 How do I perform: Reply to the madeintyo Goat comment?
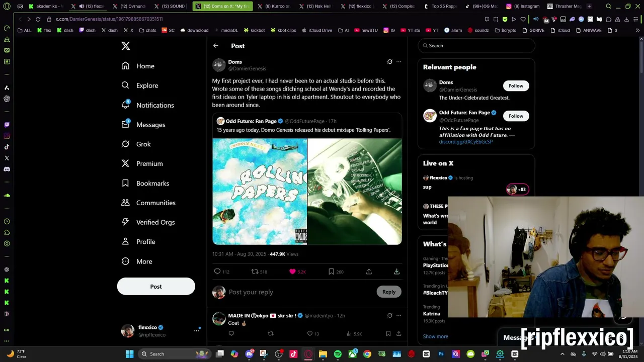pos(231,333)
